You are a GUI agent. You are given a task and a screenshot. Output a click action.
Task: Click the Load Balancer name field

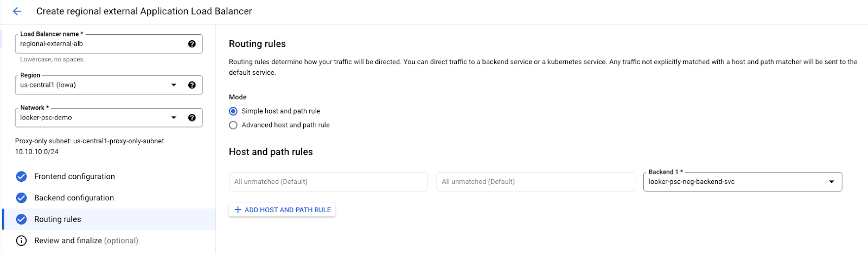point(100,44)
